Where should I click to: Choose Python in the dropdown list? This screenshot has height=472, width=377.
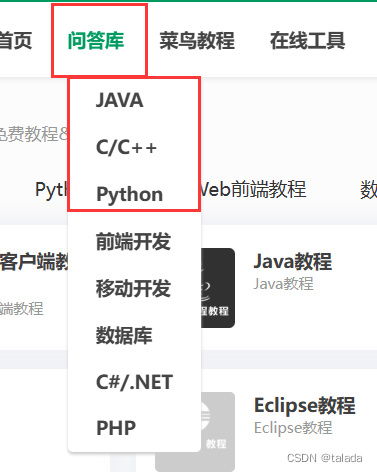click(129, 195)
